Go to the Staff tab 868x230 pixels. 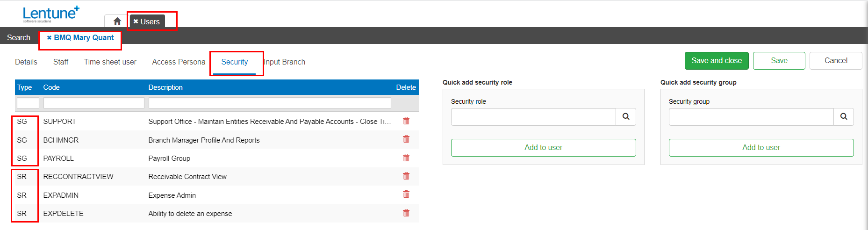click(x=61, y=62)
